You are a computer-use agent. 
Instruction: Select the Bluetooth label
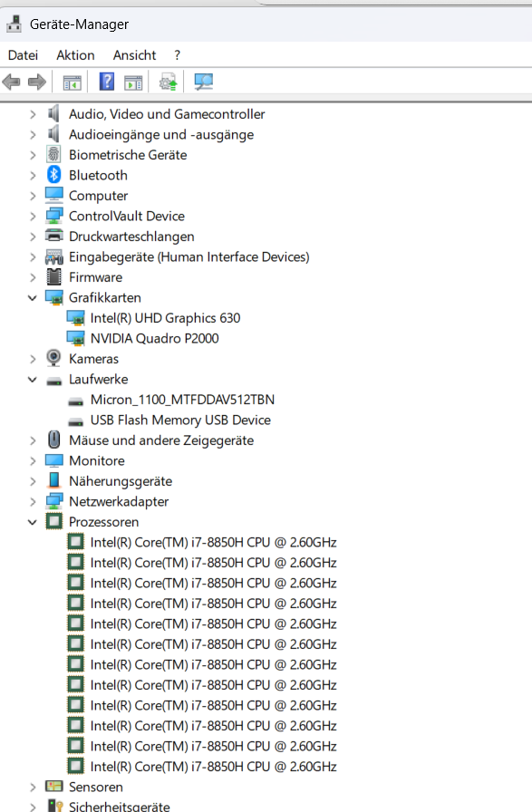point(98,176)
